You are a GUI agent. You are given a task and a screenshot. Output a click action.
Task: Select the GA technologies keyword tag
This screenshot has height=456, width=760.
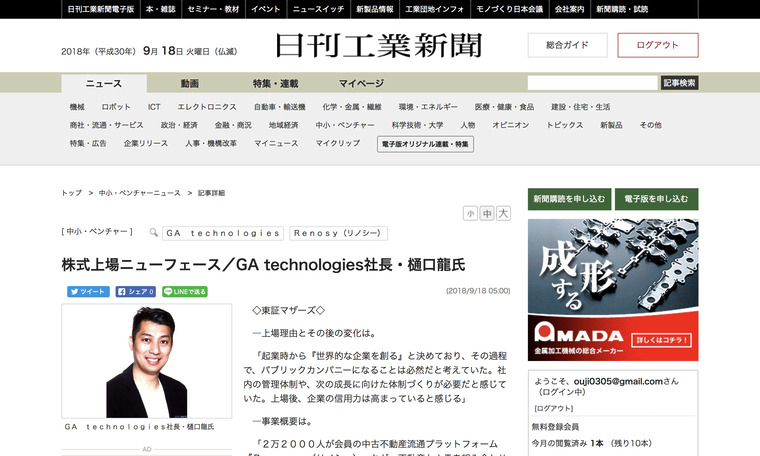(x=223, y=233)
